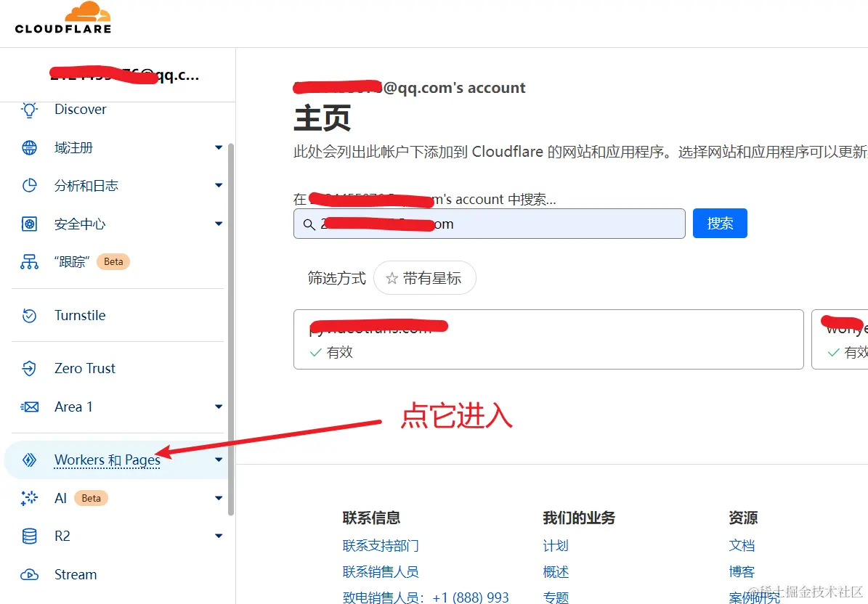Open the 联系销售人员 link
The width and height of the screenshot is (868, 604).
[x=381, y=571]
